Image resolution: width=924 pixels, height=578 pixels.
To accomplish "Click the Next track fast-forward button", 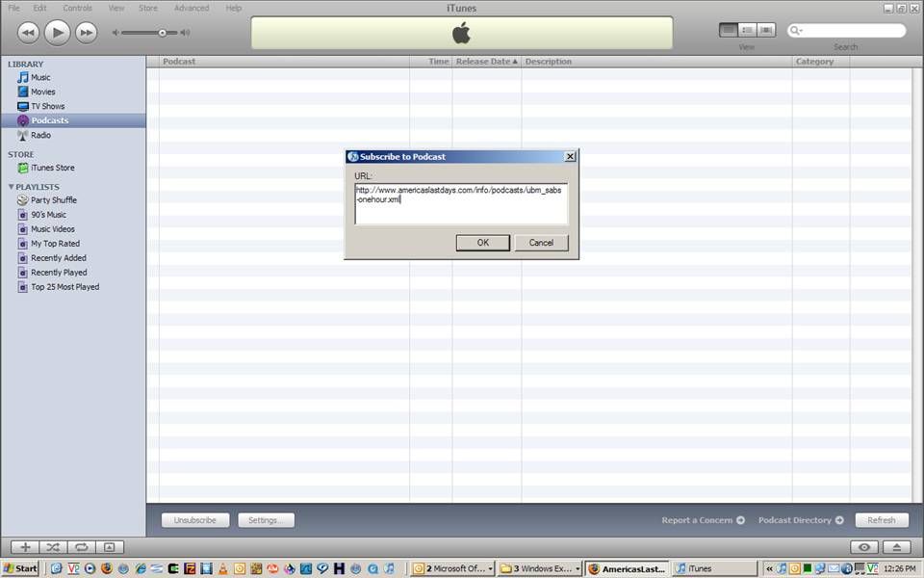I will 86,33.
